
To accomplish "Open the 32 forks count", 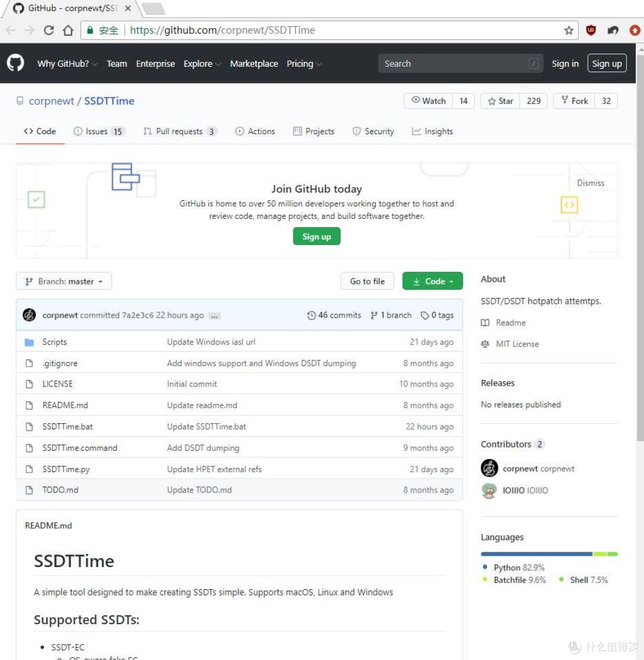I will click(606, 101).
